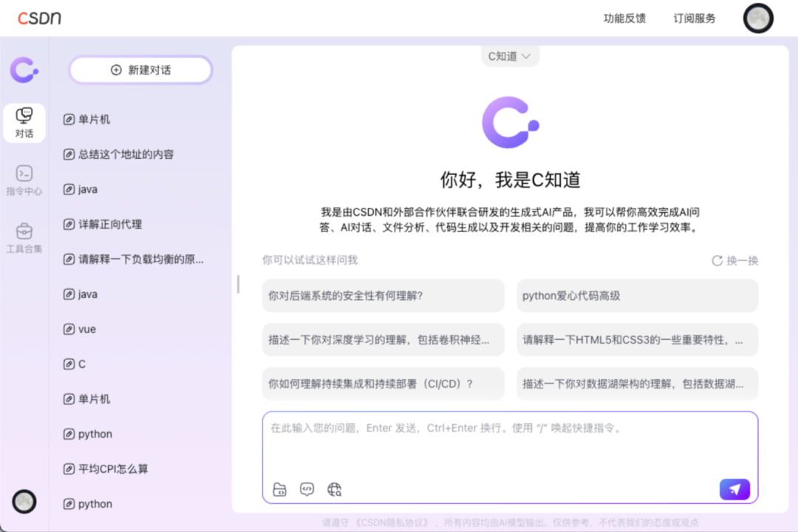Screen dimensions: 798x532
Task: Select suggestion about 持续集成和持续部署 (CI/CD)
Action: [383, 383]
